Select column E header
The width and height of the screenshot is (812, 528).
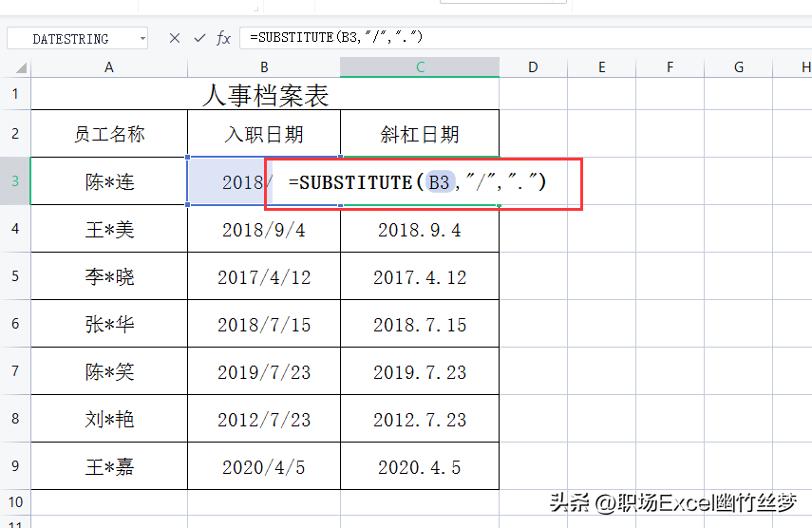[x=602, y=67]
